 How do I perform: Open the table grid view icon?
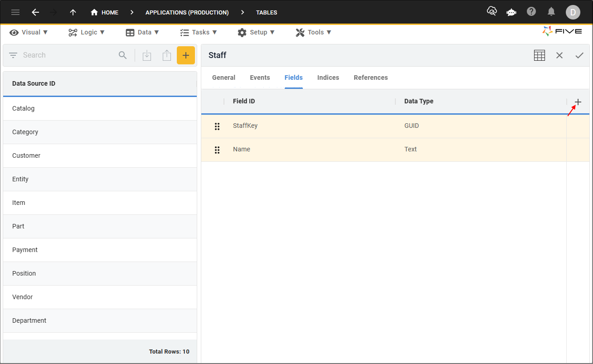coord(540,55)
